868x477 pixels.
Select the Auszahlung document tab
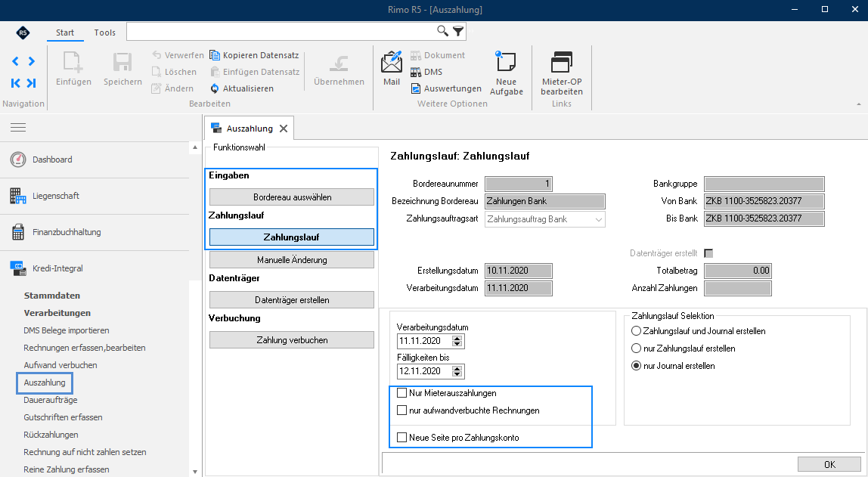tap(249, 129)
